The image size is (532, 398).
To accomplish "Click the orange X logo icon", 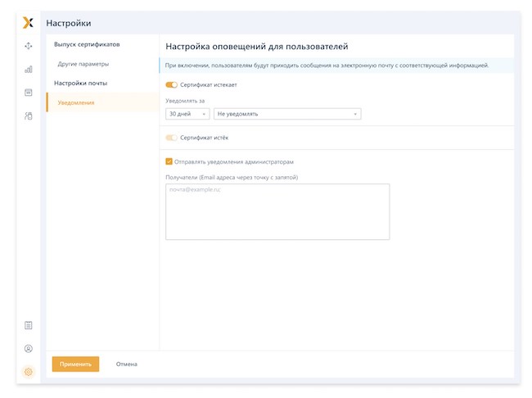I will [29, 23].
